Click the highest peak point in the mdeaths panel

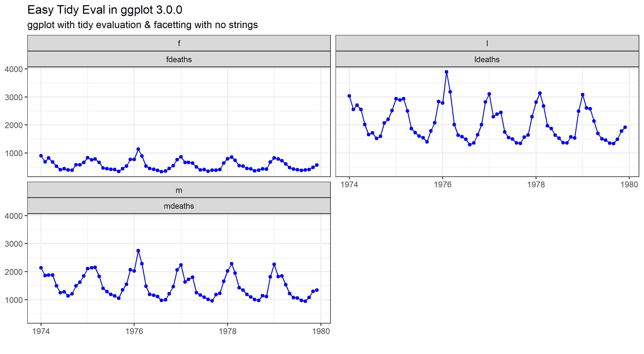tap(138, 251)
